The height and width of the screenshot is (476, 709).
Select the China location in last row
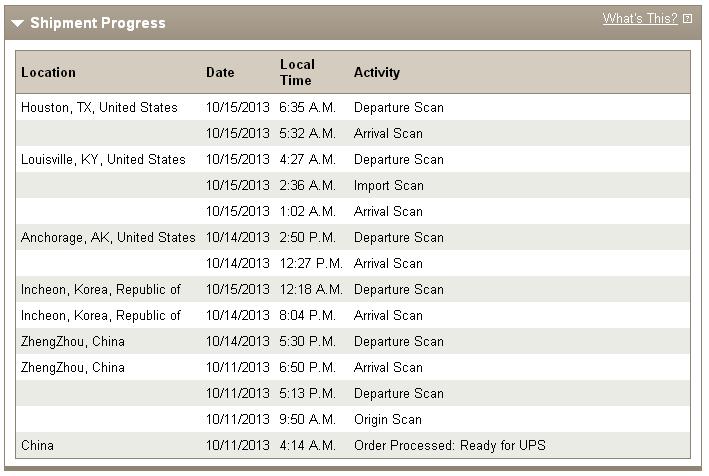[37, 445]
